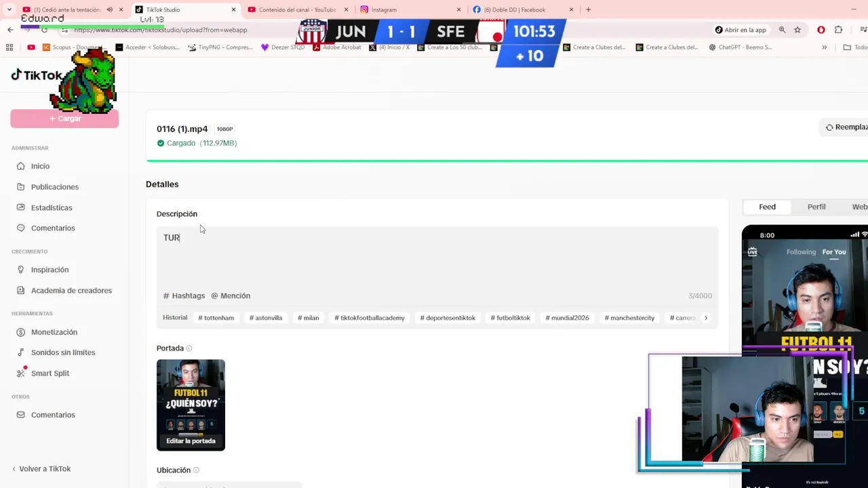Open the ChatGPT - Beemo bookmark
The image size is (868, 488).
(x=740, y=47)
